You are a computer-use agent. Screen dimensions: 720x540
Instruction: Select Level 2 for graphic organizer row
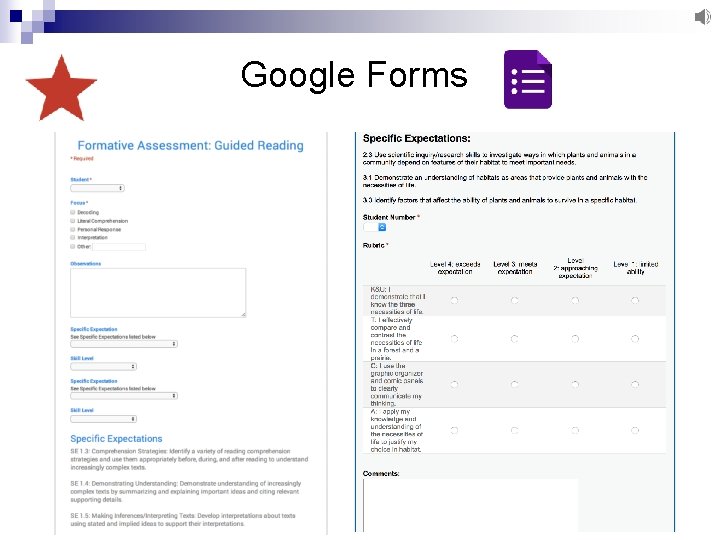(x=575, y=384)
